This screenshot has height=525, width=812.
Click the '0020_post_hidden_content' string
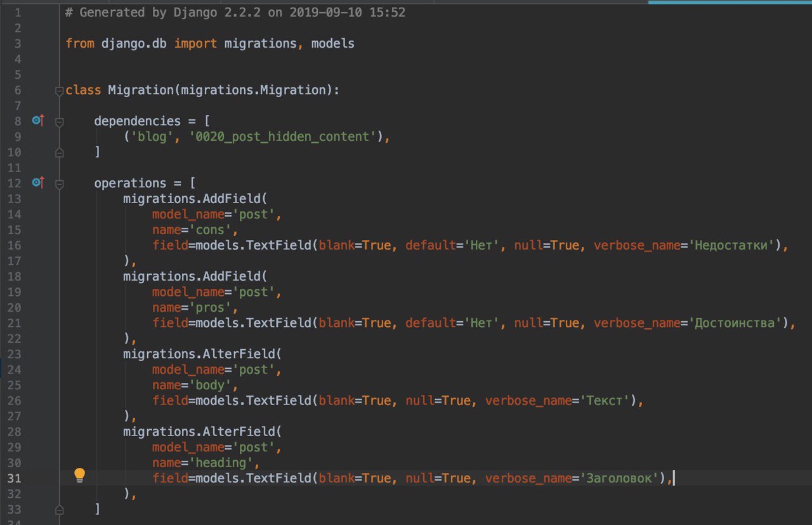pos(282,136)
